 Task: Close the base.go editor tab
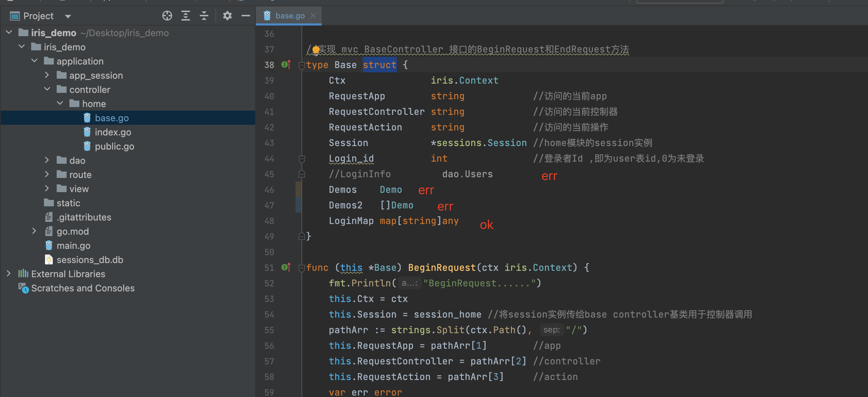[313, 16]
